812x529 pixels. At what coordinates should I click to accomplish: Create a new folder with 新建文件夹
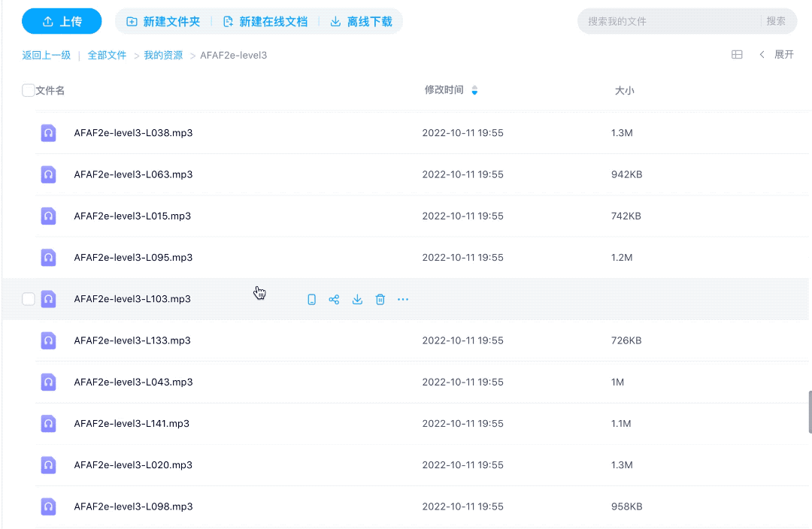(163, 22)
